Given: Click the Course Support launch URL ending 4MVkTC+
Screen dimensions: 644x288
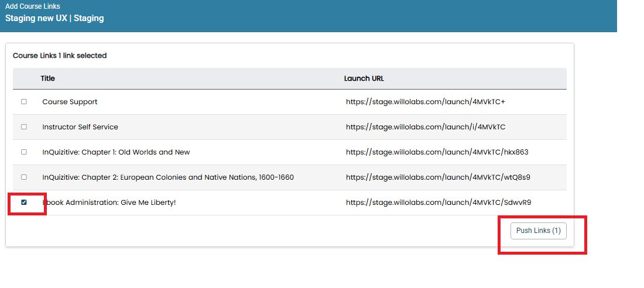Looking at the screenshot, I should (x=425, y=102).
